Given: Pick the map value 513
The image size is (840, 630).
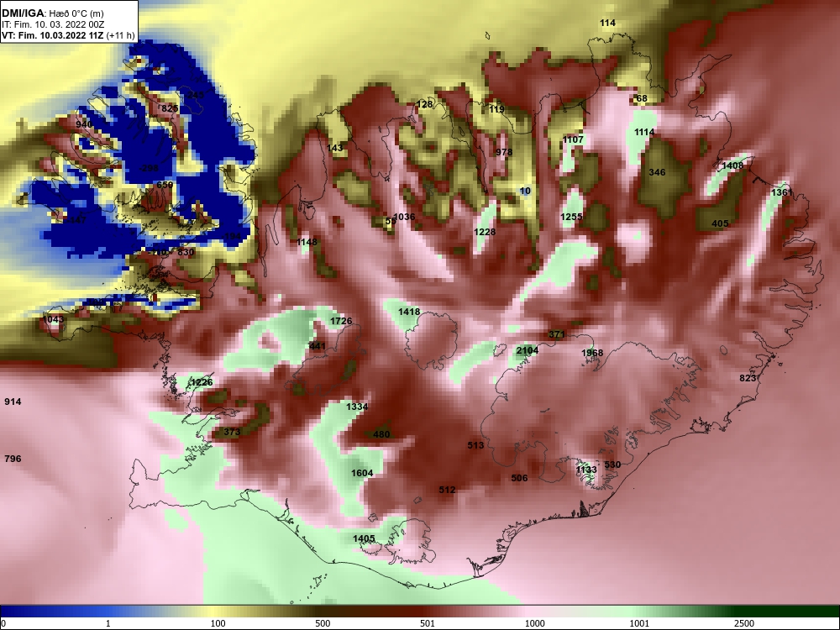Looking at the screenshot, I should pyautogui.click(x=475, y=446).
